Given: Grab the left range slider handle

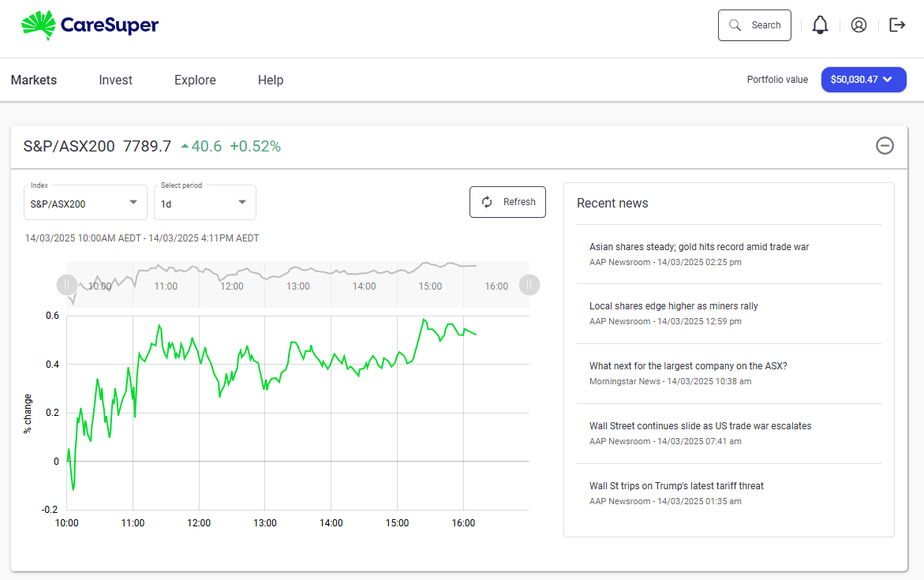Looking at the screenshot, I should click(x=66, y=286).
